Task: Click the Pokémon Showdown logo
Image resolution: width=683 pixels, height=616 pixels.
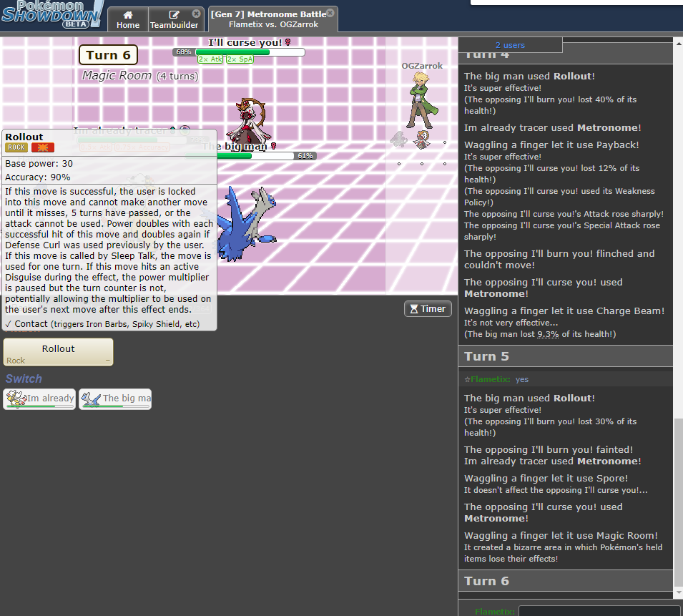Action: click(52, 15)
